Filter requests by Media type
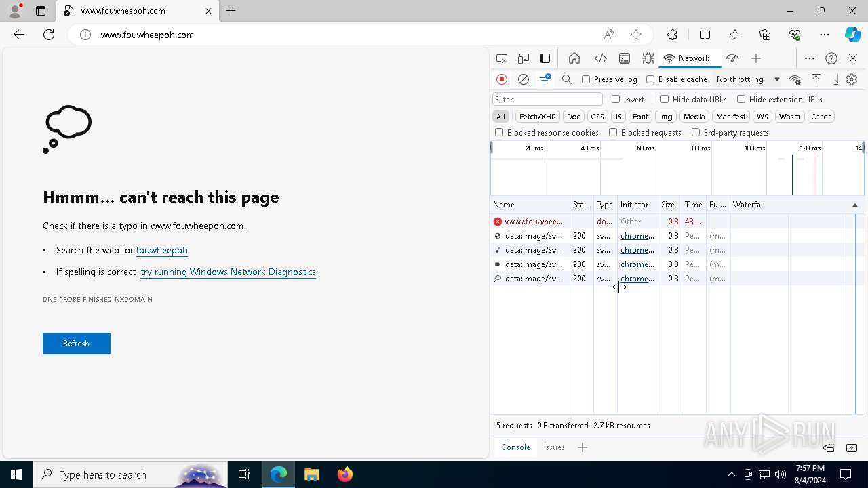The width and height of the screenshot is (868, 488). click(x=694, y=117)
